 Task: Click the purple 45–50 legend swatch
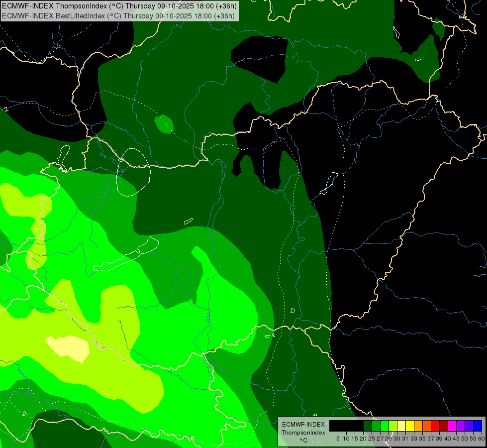point(461,426)
